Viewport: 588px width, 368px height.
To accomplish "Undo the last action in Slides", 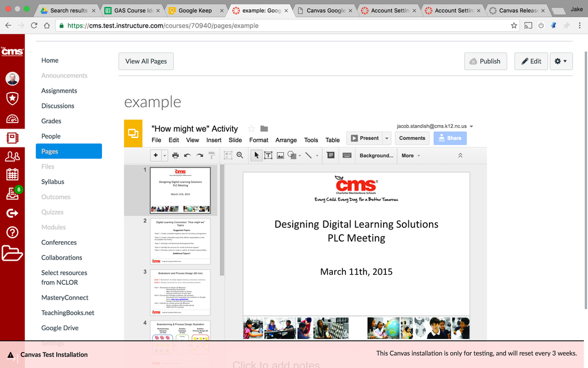I will 187,156.
